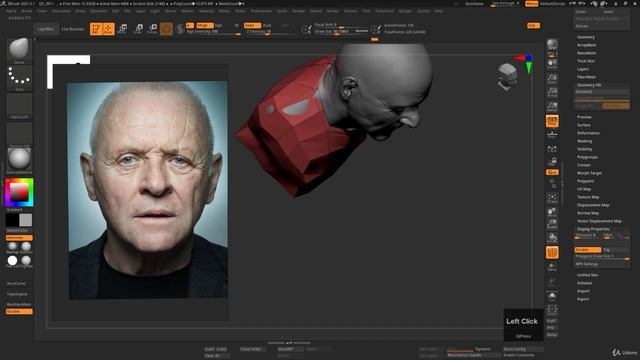Open the Alpha Off selector
This screenshot has width=640, height=360.
point(19,106)
